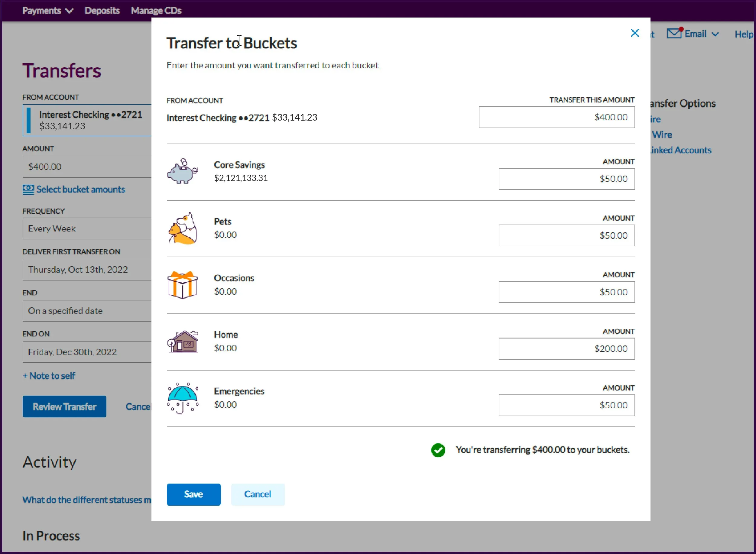756x554 pixels.
Task: Cancel the Transfer to Buckets dialog
Action: 258,494
